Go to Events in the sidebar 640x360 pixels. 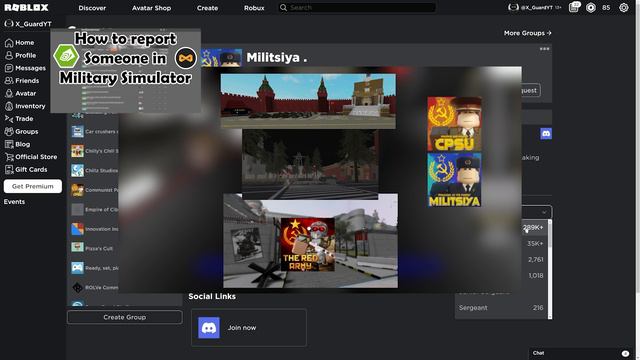click(x=14, y=202)
